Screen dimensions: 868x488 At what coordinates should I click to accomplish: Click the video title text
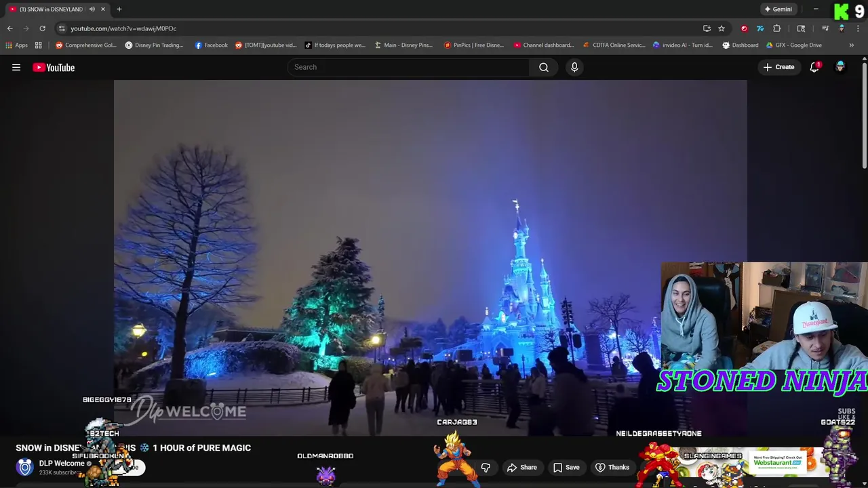click(x=134, y=448)
